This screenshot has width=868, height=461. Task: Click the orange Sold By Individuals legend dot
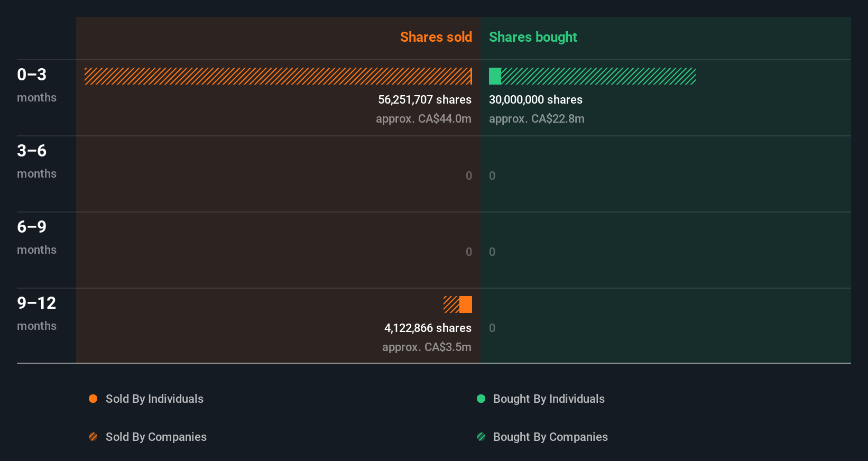click(x=93, y=399)
